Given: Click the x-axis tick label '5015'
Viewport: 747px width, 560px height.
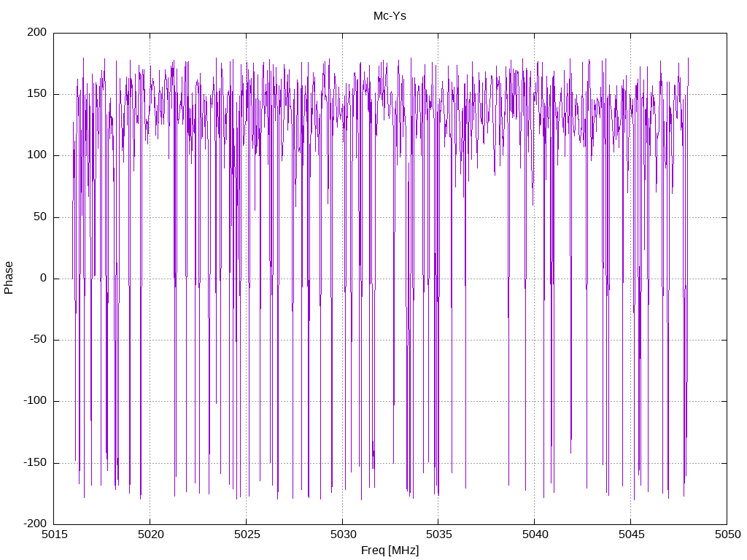Looking at the screenshot, I should click(x=54, y=534).
